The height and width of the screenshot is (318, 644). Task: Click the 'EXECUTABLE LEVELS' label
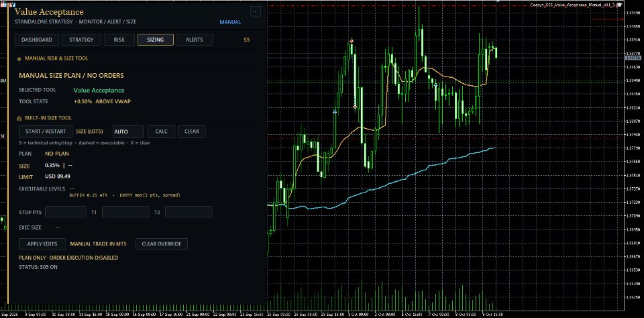point(42,189)
